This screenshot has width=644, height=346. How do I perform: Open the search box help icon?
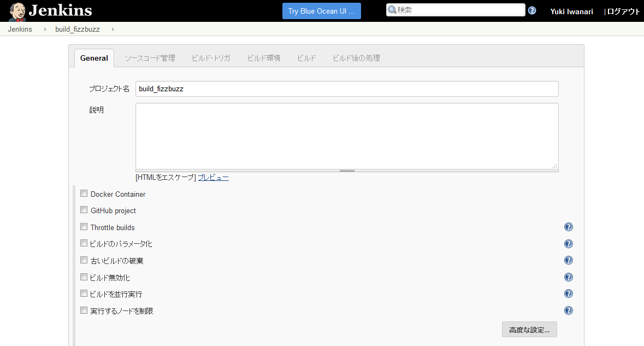pyautogui.click(x=532, y=10)
